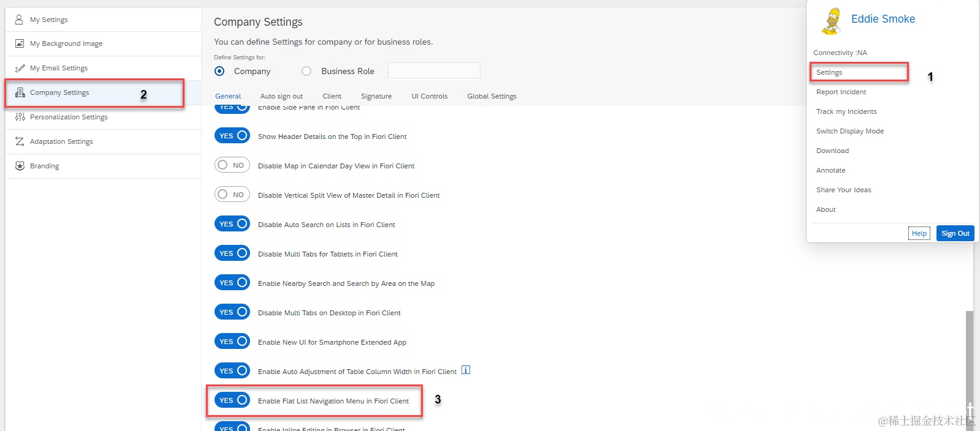Click the Business Role input field
The width and height of the screenshot is (980, 431).
click(x=434, y=70)
